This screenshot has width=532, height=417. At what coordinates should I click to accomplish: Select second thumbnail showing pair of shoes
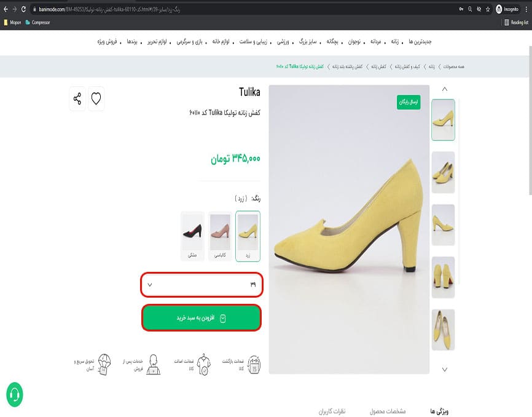443,172
